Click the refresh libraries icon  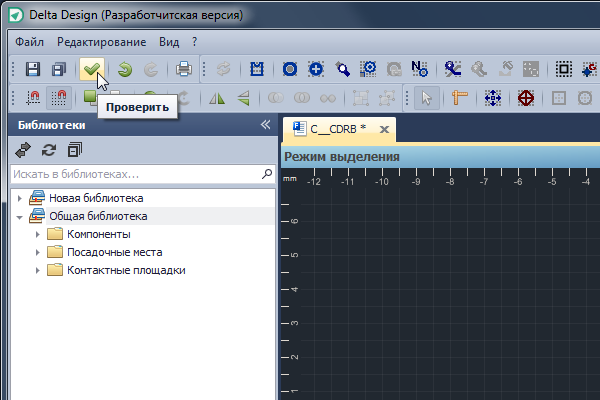tap(48, 150)
